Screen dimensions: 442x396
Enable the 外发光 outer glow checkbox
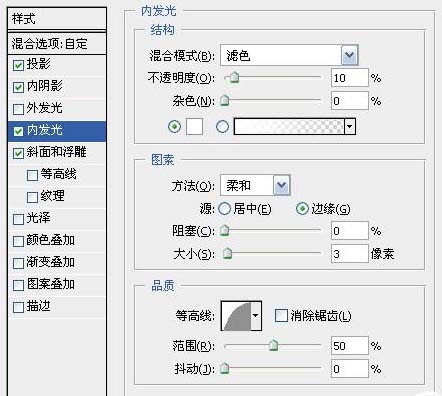[18, 109]
